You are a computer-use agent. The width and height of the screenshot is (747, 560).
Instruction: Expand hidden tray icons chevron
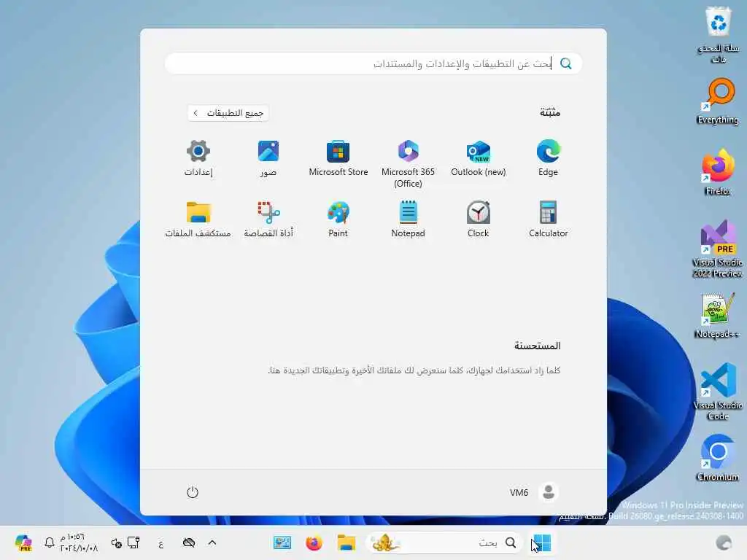(x=212, y=542)
